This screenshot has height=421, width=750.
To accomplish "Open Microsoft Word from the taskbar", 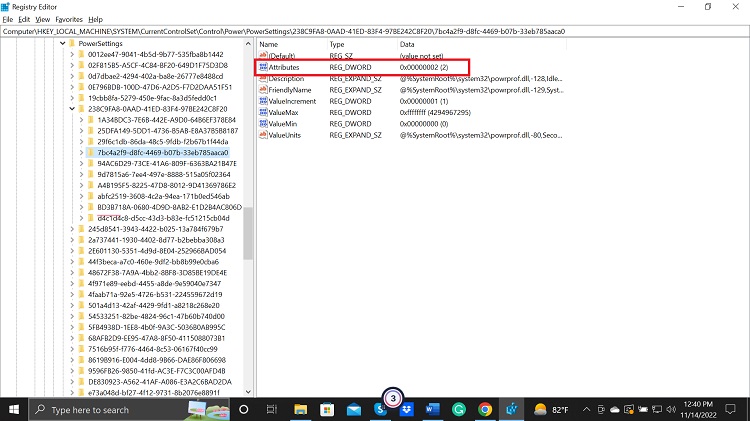I will (433, 409).
